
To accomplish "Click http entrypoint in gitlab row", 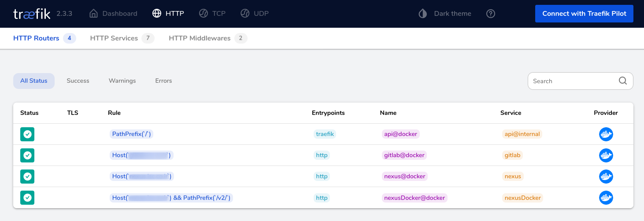I will [x=322, y=155].
